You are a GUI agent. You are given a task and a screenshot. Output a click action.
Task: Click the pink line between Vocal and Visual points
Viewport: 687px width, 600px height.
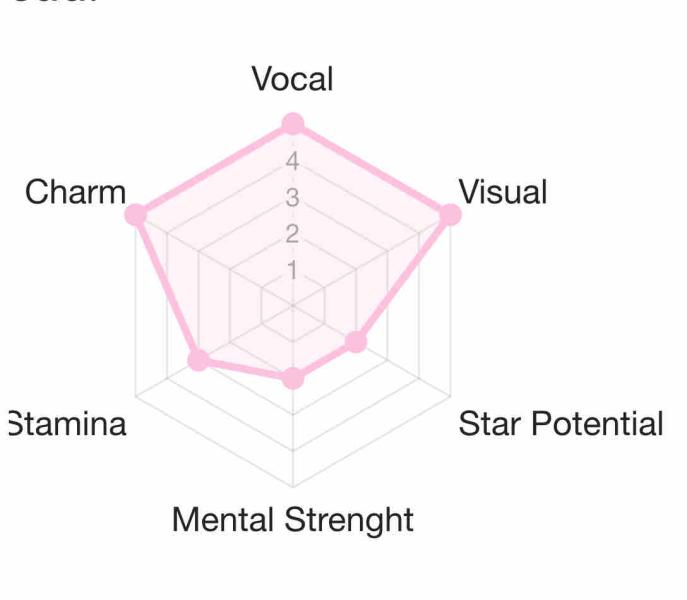pos(371,169)
